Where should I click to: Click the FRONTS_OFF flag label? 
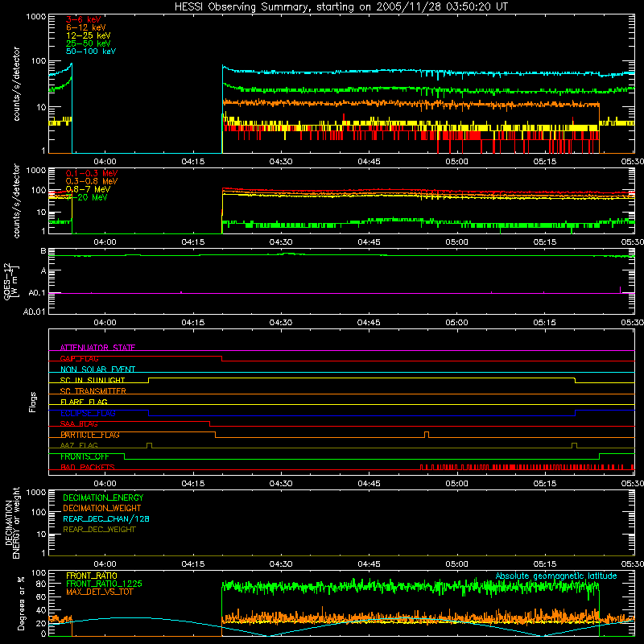(x=85, y=456)
